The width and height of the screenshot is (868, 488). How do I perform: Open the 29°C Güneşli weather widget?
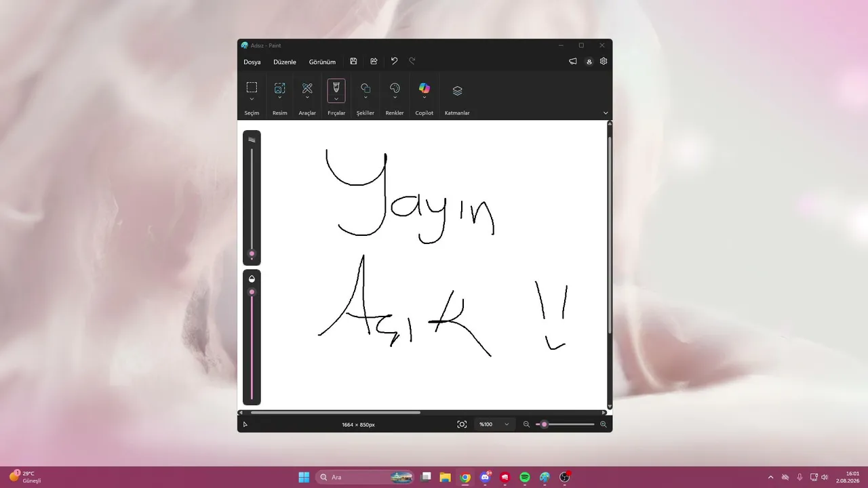(x=25, y=477)
